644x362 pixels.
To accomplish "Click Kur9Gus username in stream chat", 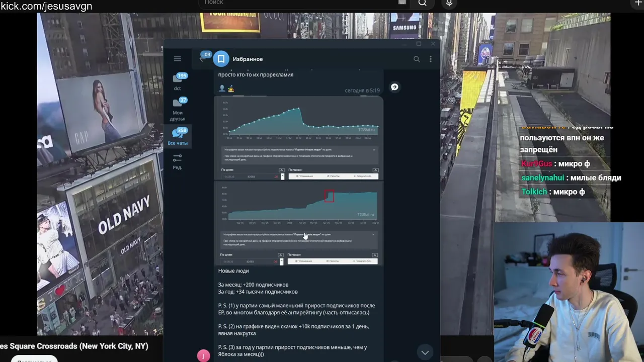I will [536, 164].
